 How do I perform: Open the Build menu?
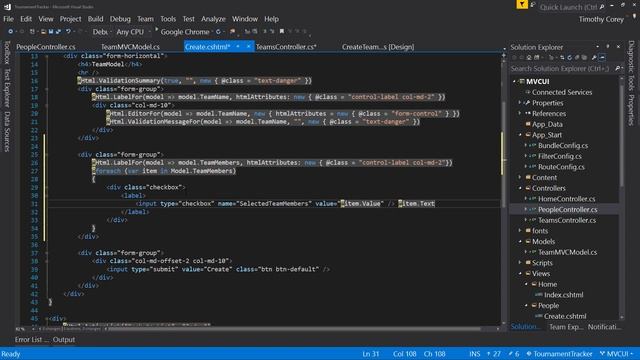tap(95, 19)
